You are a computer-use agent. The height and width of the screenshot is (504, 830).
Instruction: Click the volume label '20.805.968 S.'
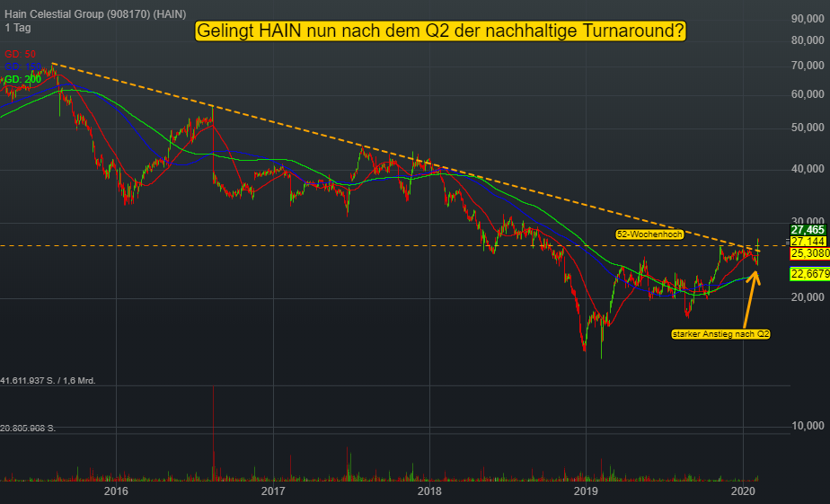(28, 428)
